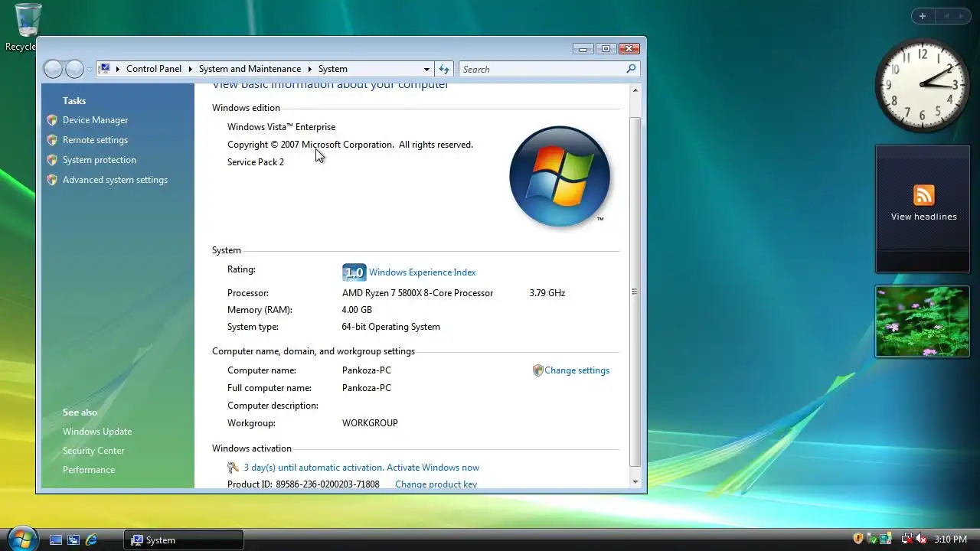Click System breadcrumb segment

[332, 69]
